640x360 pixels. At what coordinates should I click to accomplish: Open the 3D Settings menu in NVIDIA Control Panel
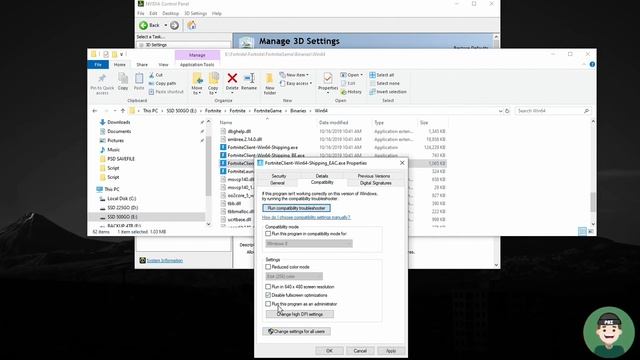tap(195, 13)
